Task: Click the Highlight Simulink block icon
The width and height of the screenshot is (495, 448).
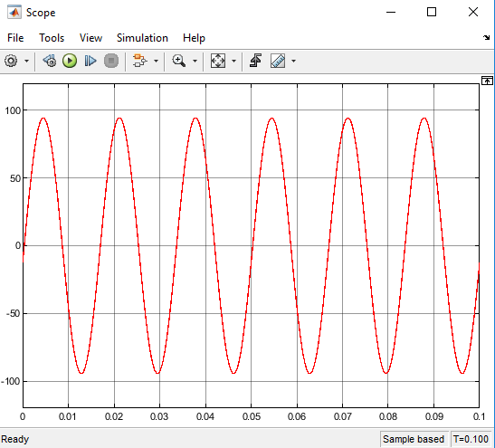Action: [x=139, y=61]
